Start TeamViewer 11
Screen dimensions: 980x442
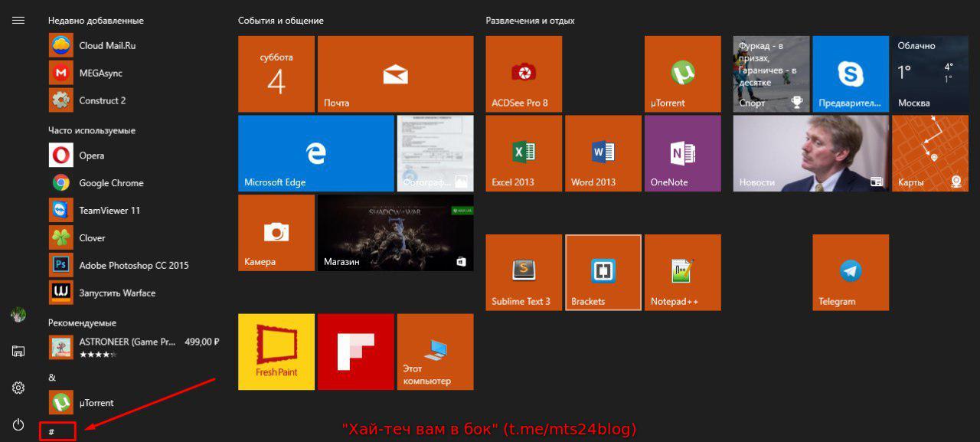[134, 211]
